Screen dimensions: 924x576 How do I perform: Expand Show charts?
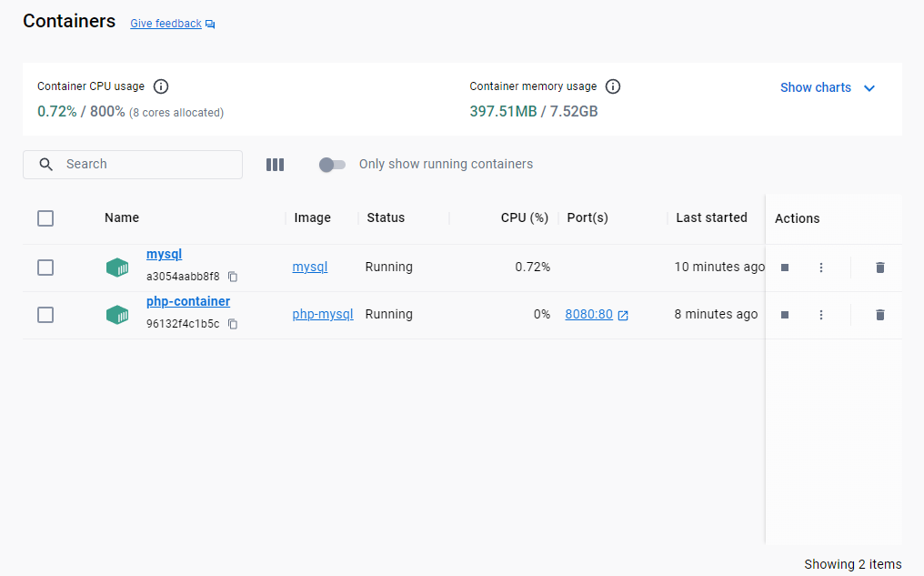pos(828,88)
